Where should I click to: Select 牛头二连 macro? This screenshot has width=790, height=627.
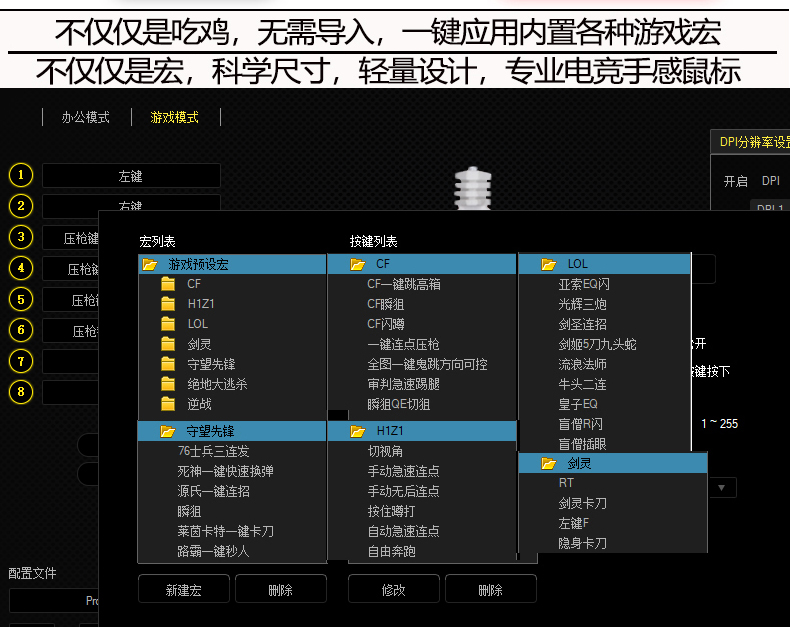tap(582, 384)
